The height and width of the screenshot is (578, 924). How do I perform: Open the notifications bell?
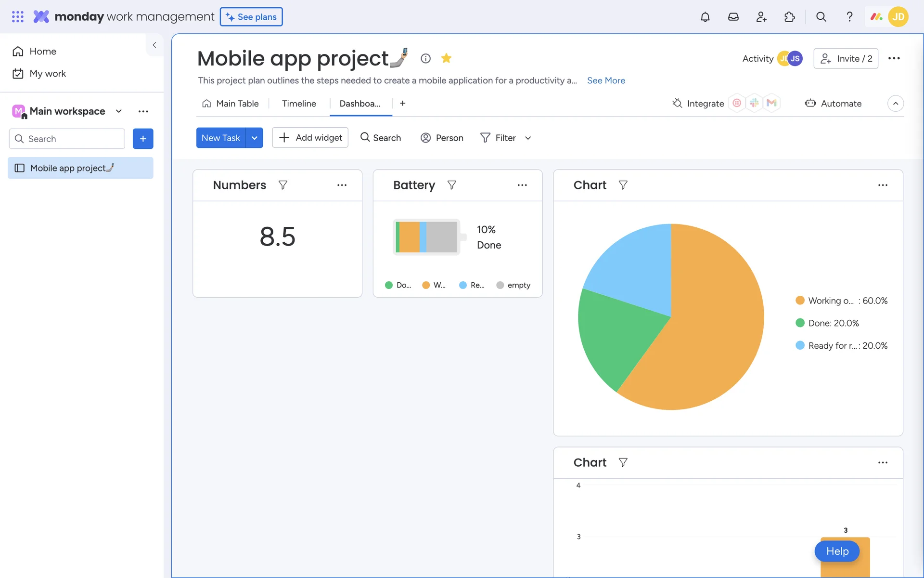tap(705, 17)
